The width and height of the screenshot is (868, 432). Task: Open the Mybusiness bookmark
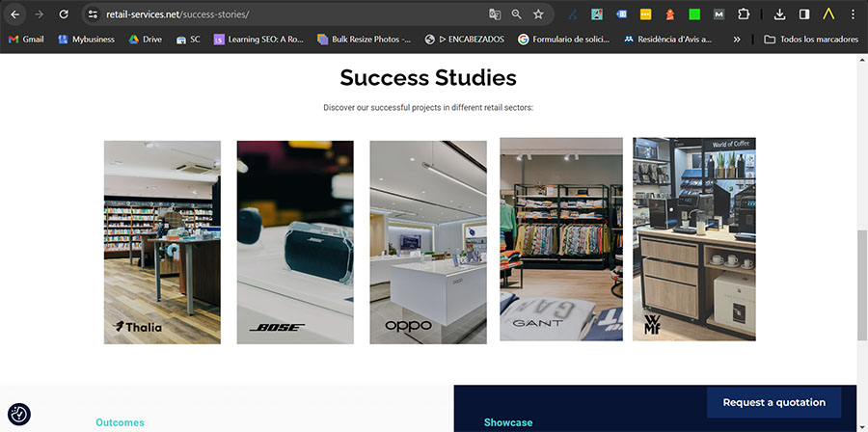point(87,40)
